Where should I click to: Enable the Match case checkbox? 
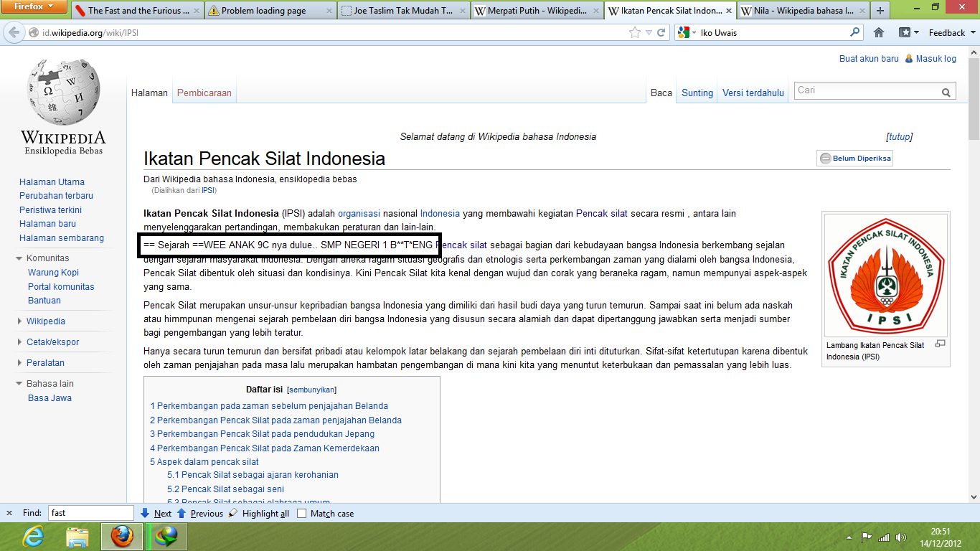[x=302, y=514]
